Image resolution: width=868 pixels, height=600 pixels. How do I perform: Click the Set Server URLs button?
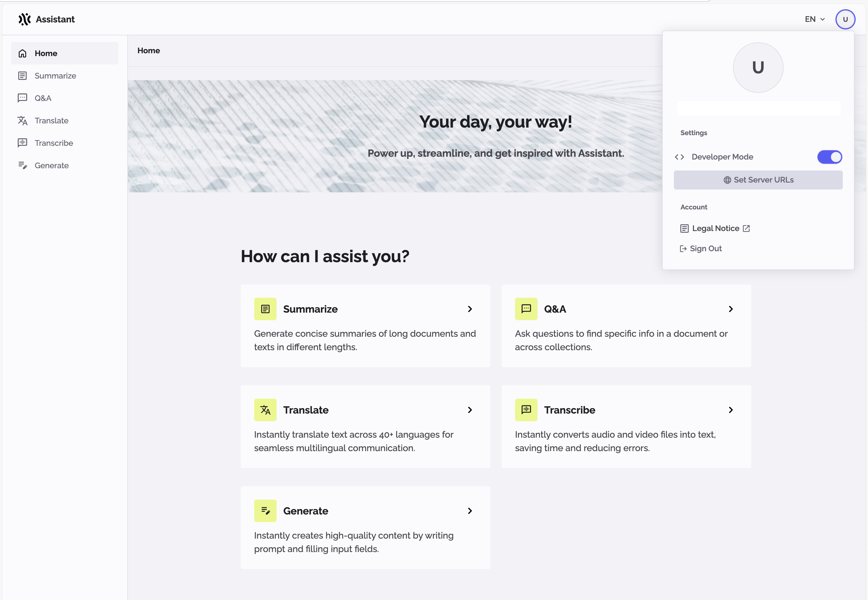click(x=758, y=180)
